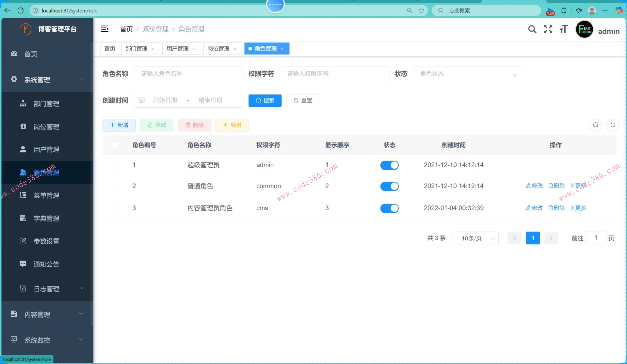This screenshot has width=627, height=364.
Task: Select all rows with the header checkbox
Action: [x=115, y=145]
